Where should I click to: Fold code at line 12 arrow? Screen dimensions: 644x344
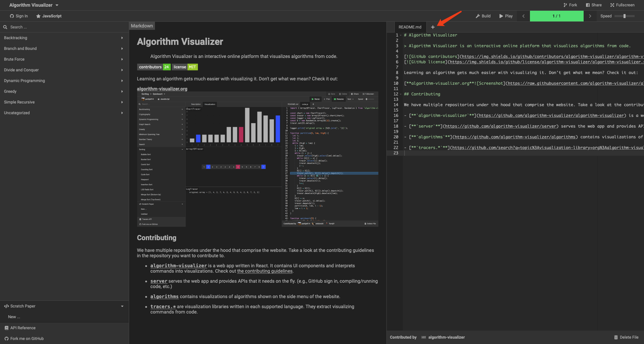point(400,94)
